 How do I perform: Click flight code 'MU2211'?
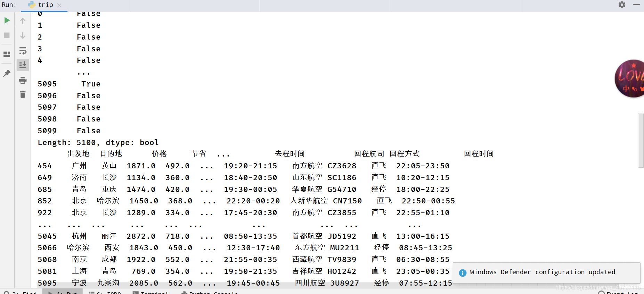pyautogui.click(x=344, y=248)
